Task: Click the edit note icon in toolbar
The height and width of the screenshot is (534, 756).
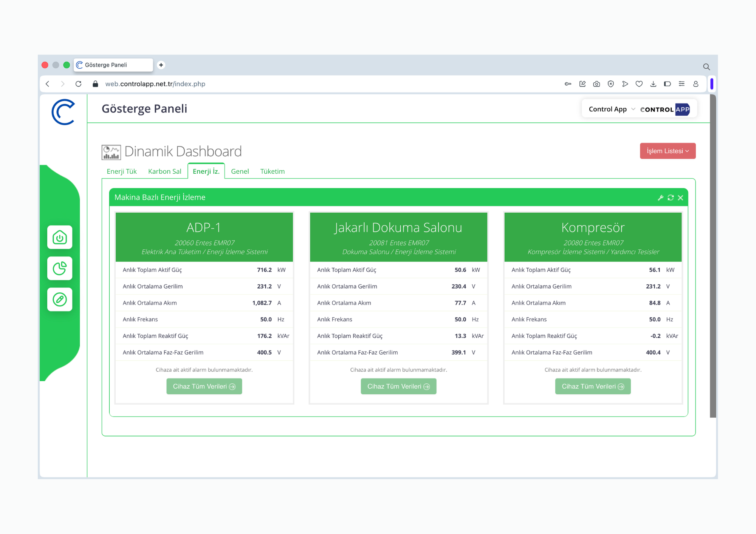Action: point(582,84)
